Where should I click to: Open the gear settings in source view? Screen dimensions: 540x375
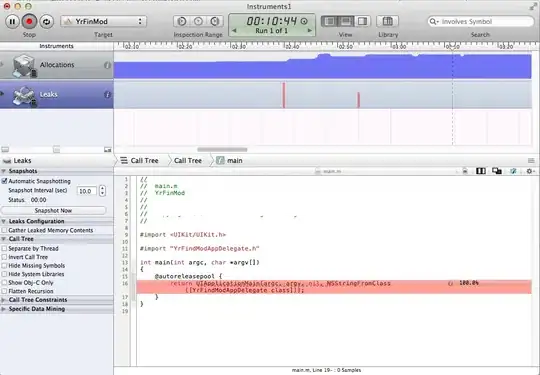click(530, 171)
